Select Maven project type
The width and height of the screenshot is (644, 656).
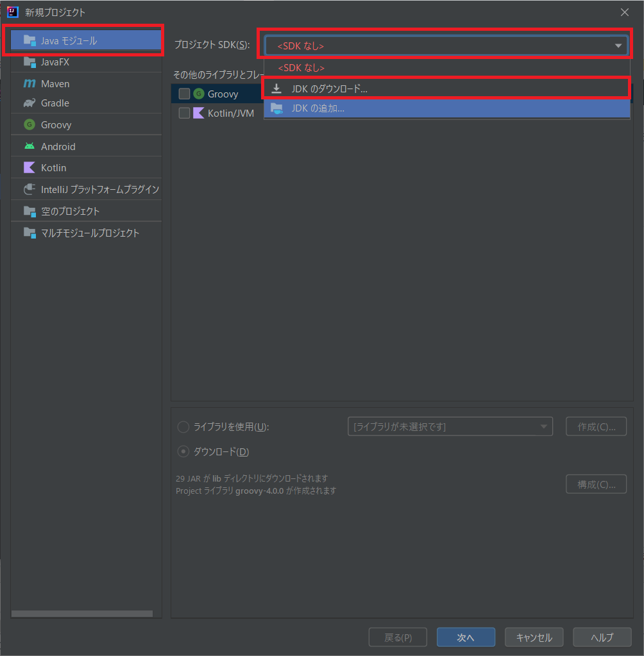[86, 83]
